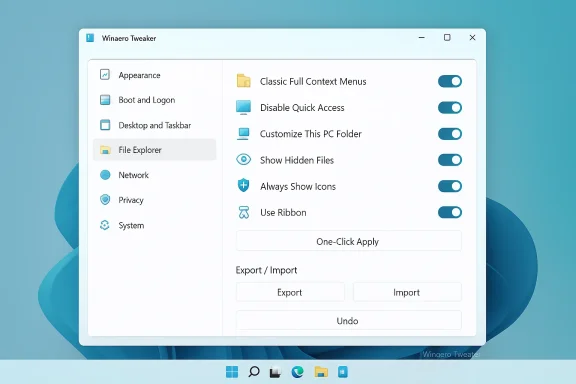Click the Customize This PC Folder label
The width and height of the screenshot is (576, 384).
pos(310,134)
